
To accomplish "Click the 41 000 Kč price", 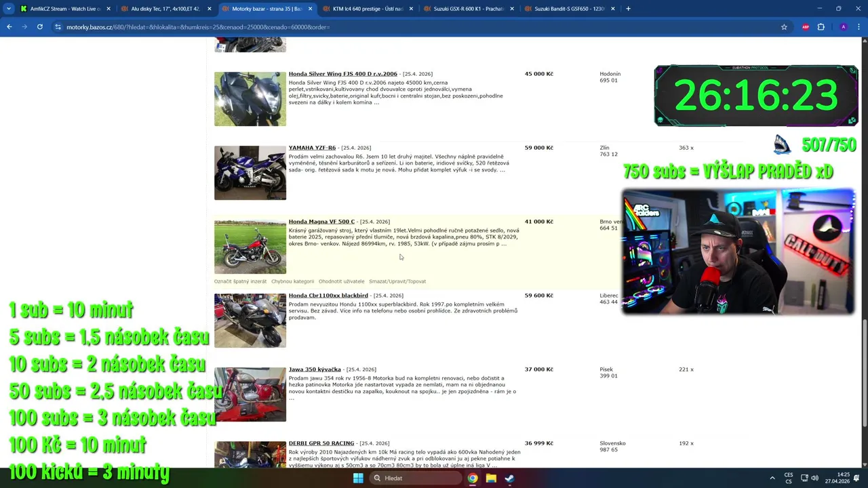I will 538,222.
